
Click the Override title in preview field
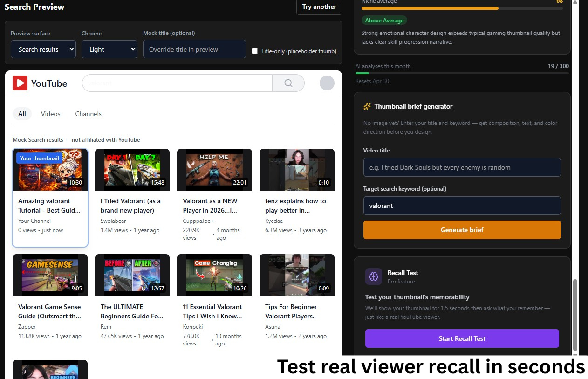pyautogui.click(x=194, y=49)
